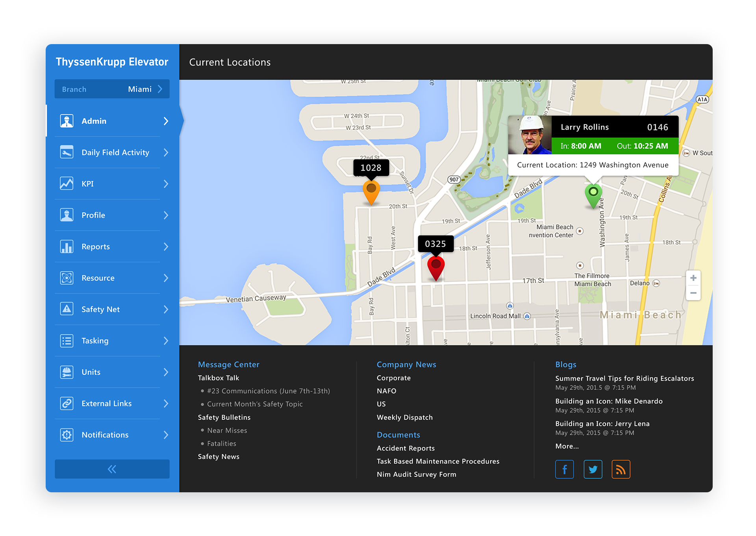Open the Safety News link
The width and height of the screenshot is (756, 536).
(x=219, y=456)
